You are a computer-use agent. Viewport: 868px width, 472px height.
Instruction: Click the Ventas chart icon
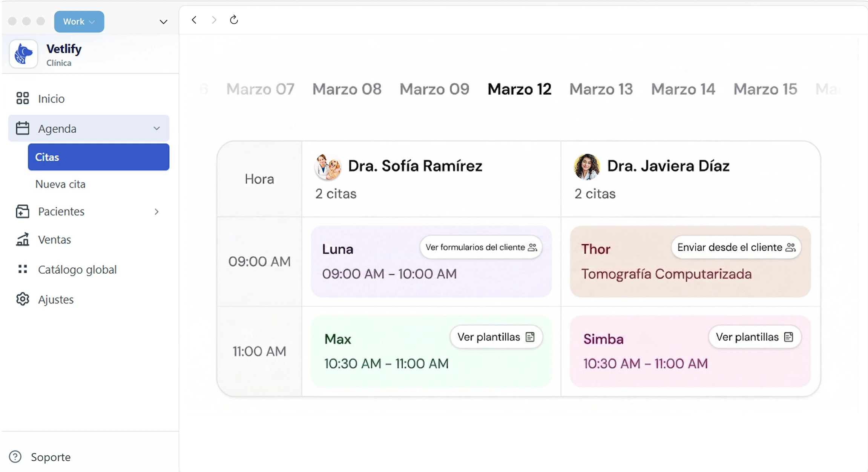pos(23,239)
